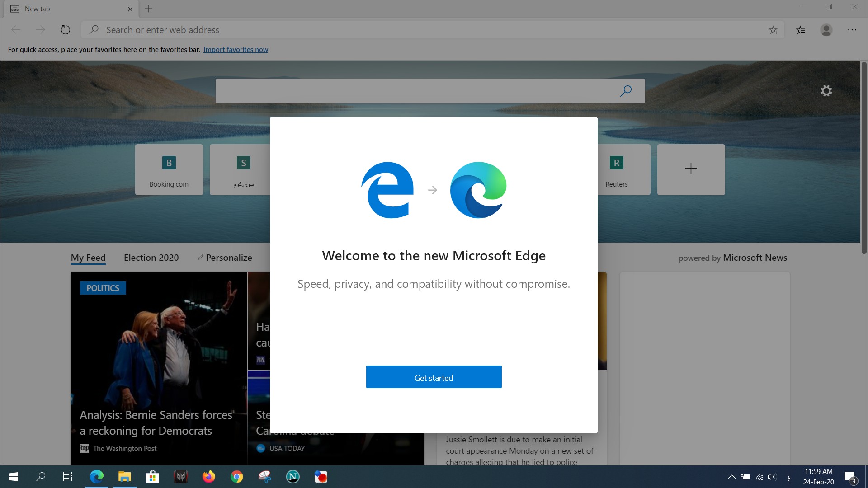
Task: Click the page search box
Action: 430,91
